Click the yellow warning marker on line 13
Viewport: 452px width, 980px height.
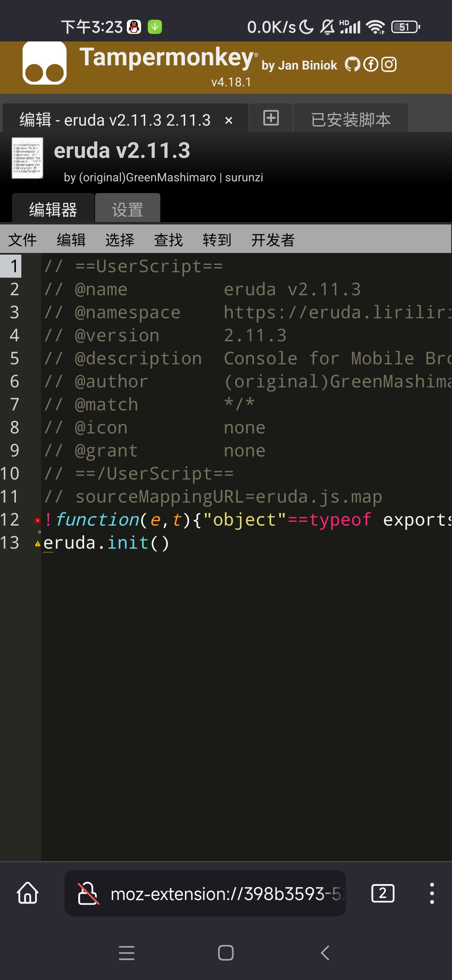pos(38,544)
